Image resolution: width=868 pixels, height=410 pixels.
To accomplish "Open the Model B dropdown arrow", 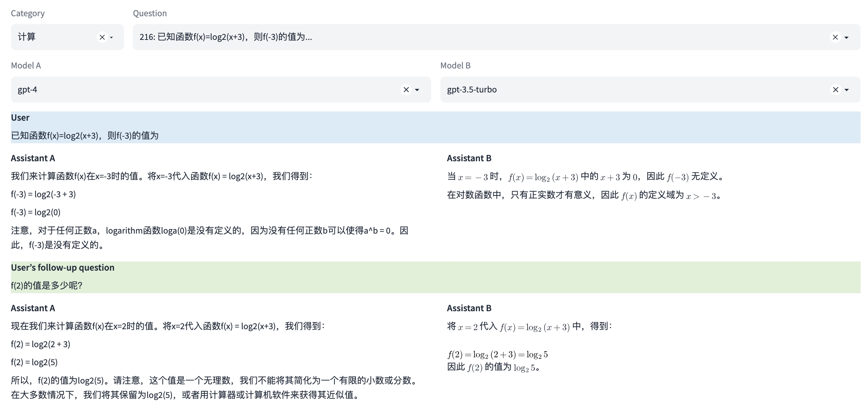I will tap(846, 90).
